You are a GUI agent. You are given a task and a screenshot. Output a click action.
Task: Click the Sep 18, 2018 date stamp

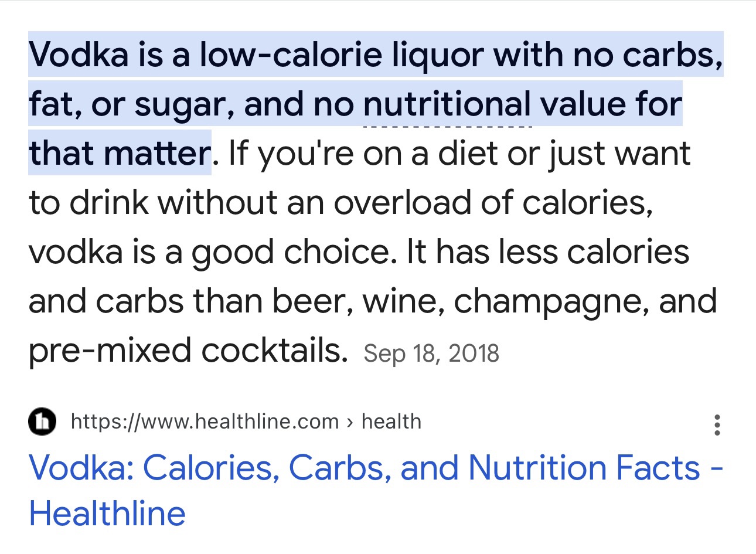431,354
